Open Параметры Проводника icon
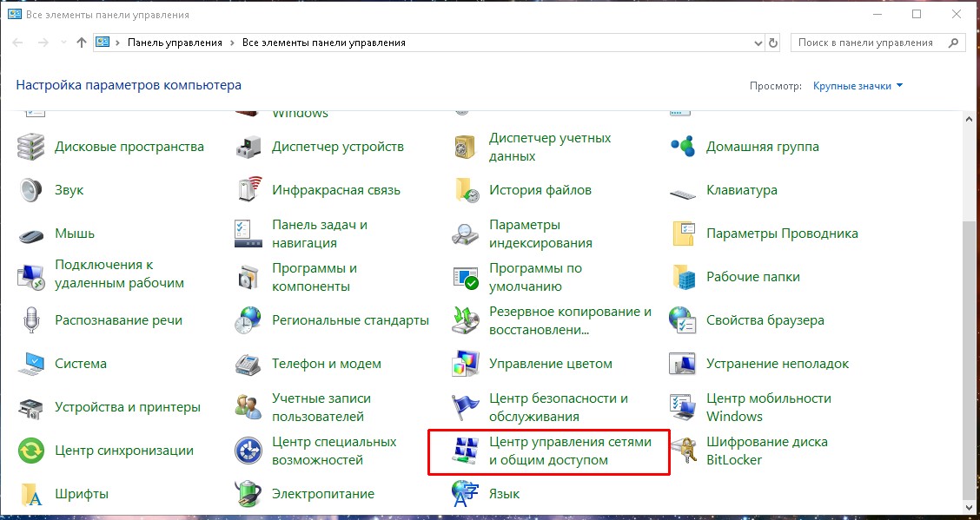This screenshot has width=980, height=520. (683, 234)
